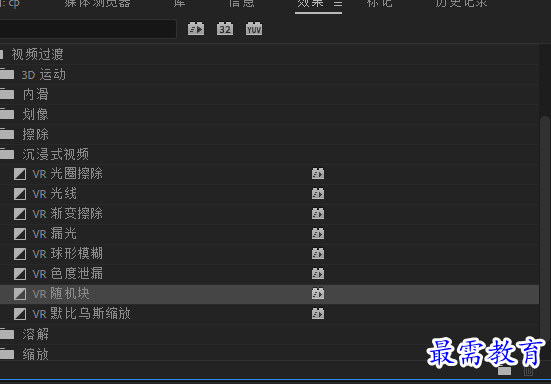Screen dimensions: 551x384
Task: Click accelerated badge on VR 默比乌斯缩放 row
Action: click(x=318, y=314)
